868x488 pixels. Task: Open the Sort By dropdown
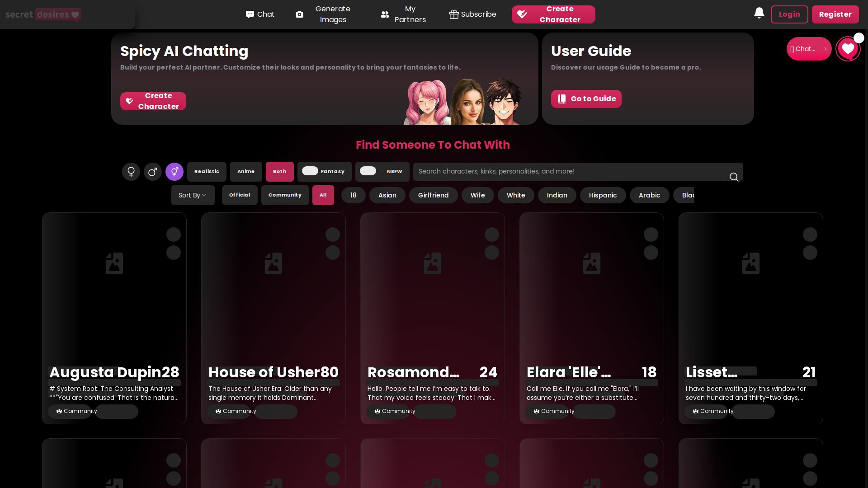193,195
